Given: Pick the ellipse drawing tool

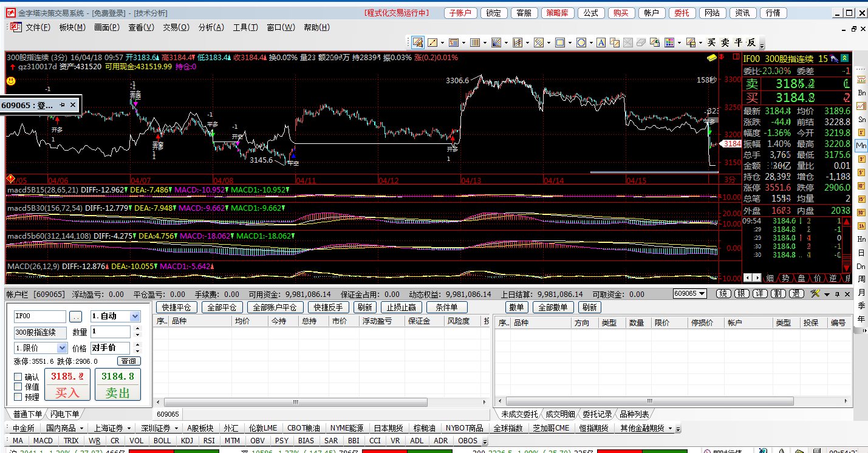Looking at the screenshot, I should 581,43.
